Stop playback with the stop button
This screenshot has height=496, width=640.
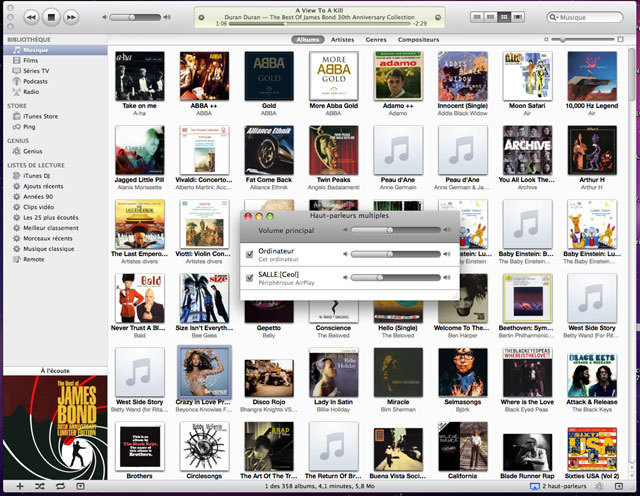(51, 17)
